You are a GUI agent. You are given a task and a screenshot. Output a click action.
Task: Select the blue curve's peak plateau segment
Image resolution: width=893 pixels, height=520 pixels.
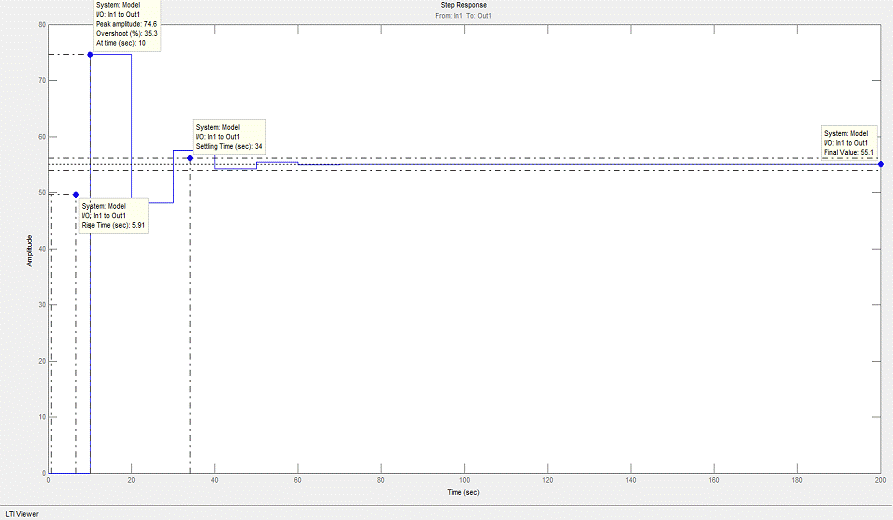[x=111, y=54]
